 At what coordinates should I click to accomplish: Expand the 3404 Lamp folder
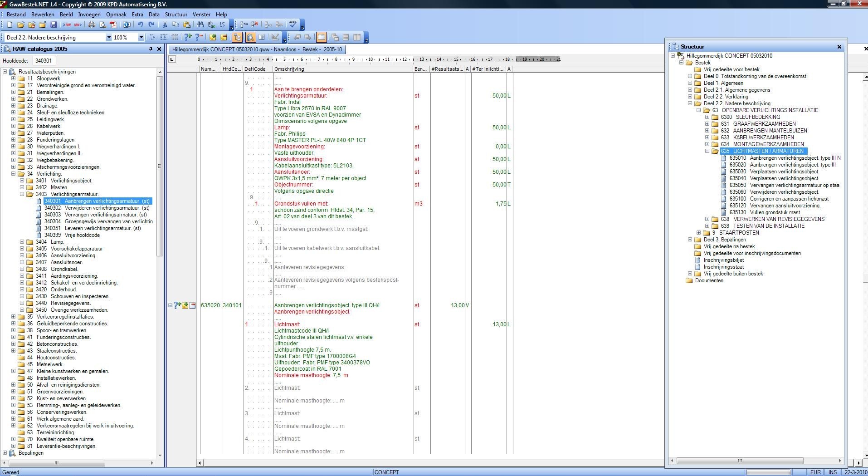[22, 242]
